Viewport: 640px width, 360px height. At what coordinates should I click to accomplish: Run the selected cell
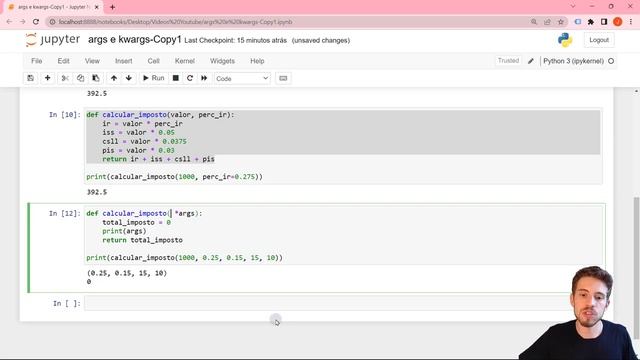[153, 78]
